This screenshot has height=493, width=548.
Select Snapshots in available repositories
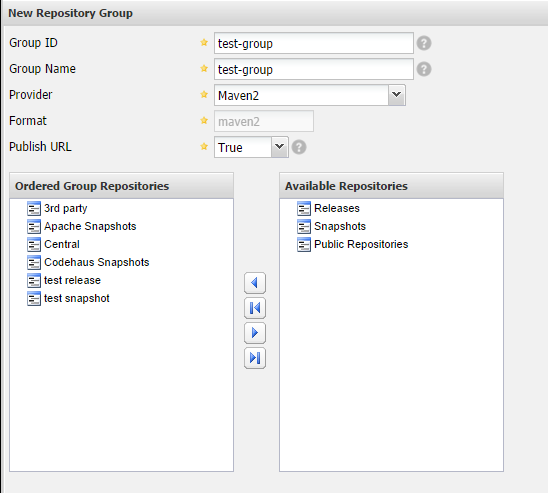pos(340,226)
